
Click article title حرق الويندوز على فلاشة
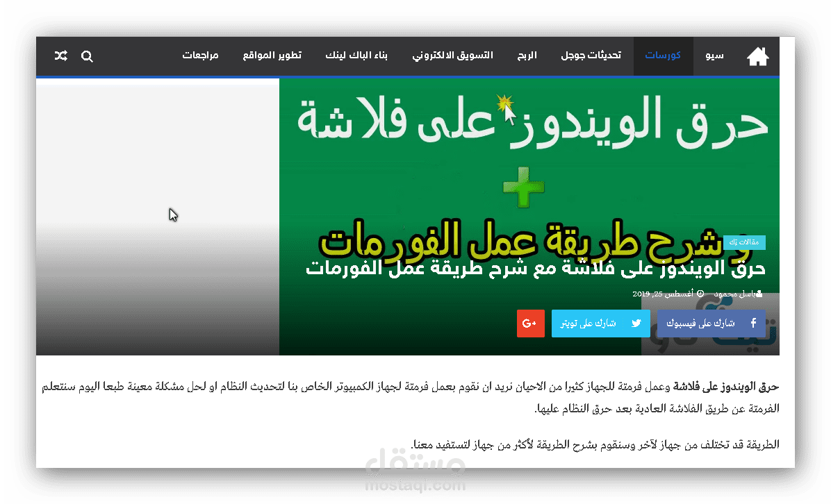coord(535,268)
